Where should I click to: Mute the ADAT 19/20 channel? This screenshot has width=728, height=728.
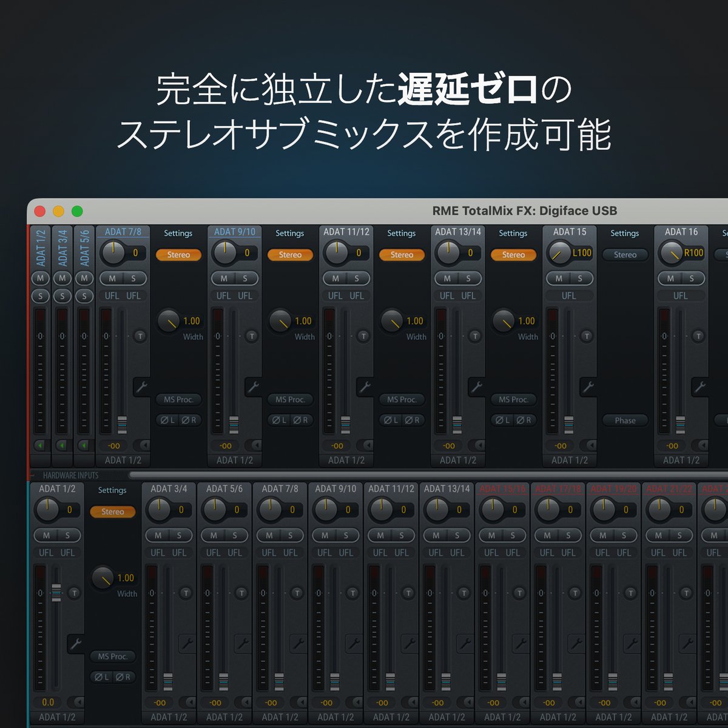[602, 535]
